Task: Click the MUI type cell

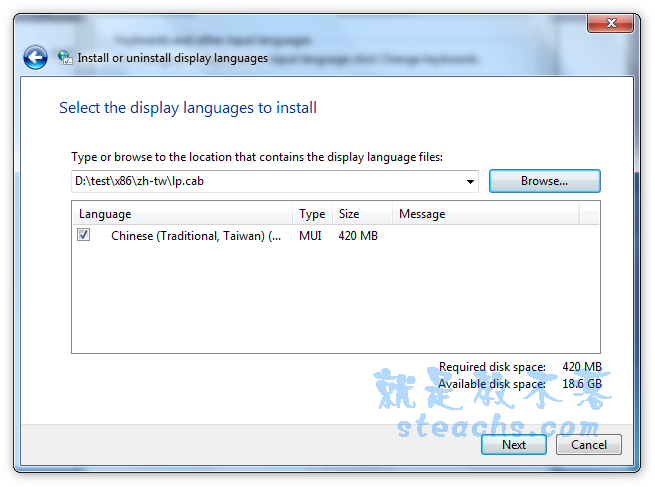Action: 310,236
